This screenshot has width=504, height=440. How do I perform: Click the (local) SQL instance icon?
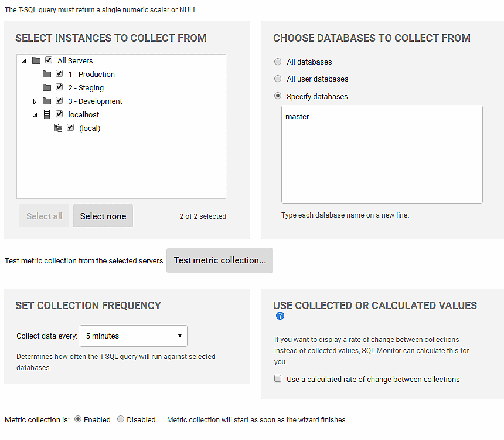pyautogui.click(x=58, y=128)
